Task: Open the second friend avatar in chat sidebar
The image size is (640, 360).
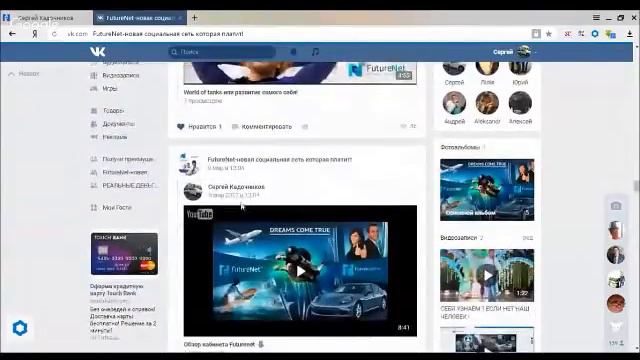Action: (x=616, y=255)
